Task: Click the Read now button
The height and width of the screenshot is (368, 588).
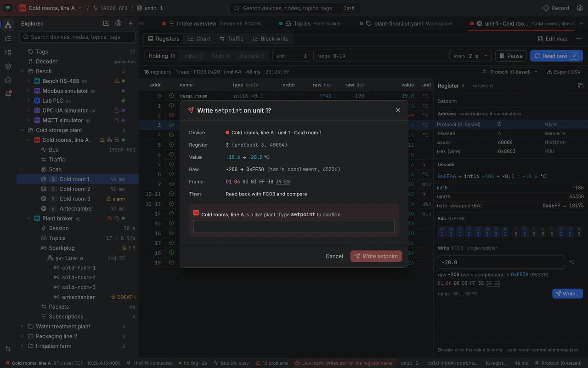Action: click(556, 56)
